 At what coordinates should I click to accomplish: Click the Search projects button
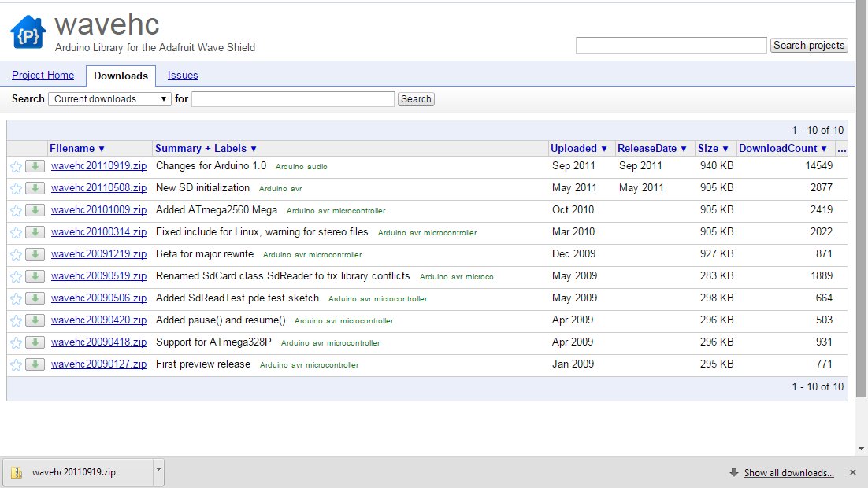(809, 46)
